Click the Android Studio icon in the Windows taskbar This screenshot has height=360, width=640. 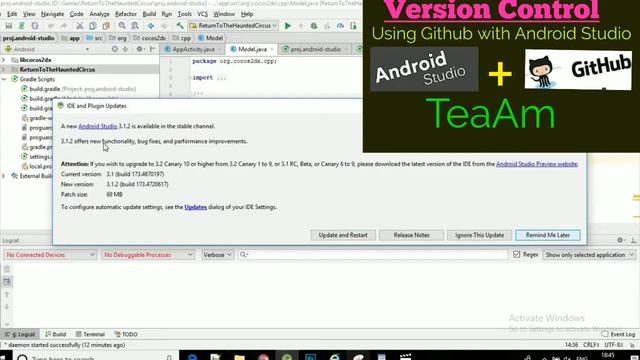tap(287, 357)
